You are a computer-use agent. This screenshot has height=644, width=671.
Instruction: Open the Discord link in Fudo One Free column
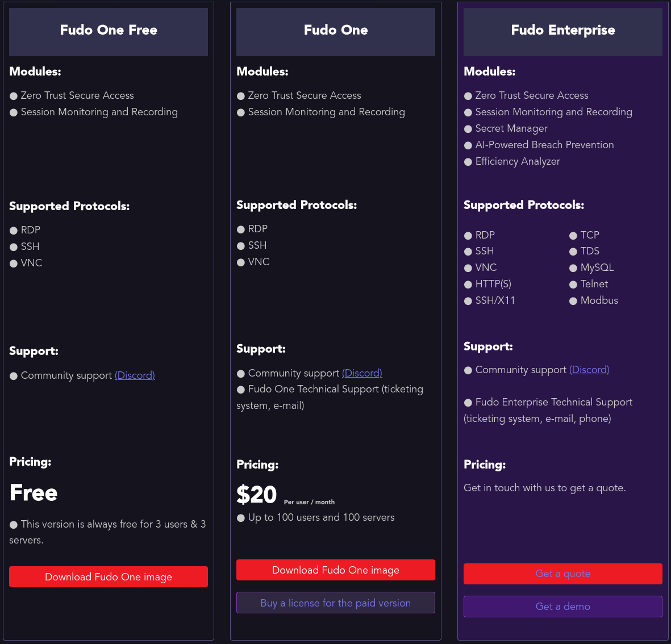(135, 375)
